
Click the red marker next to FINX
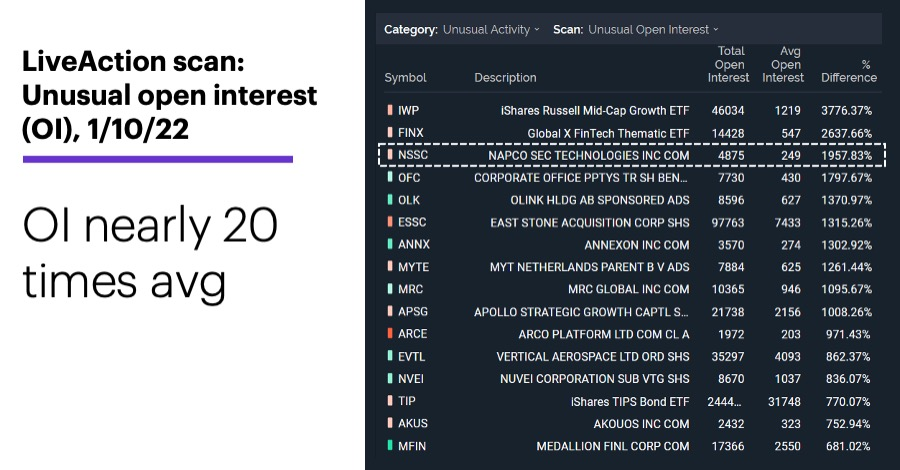point(390,132)
